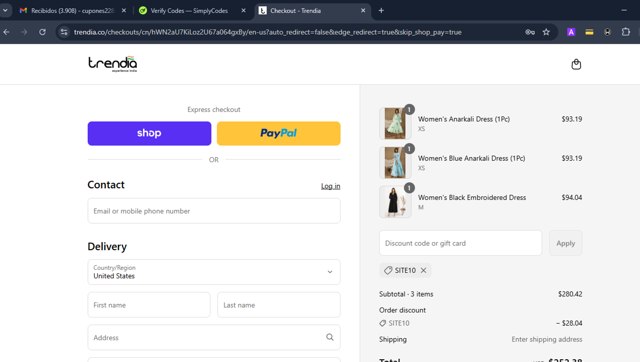
Task: Click the - $28.04 discount amount
Action: [x=569, y=323]
